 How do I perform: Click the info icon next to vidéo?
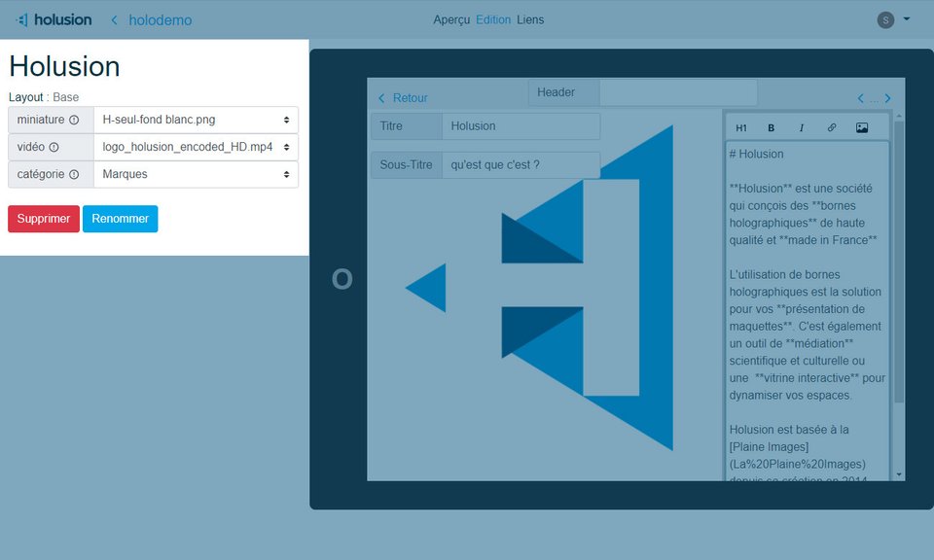54,148
